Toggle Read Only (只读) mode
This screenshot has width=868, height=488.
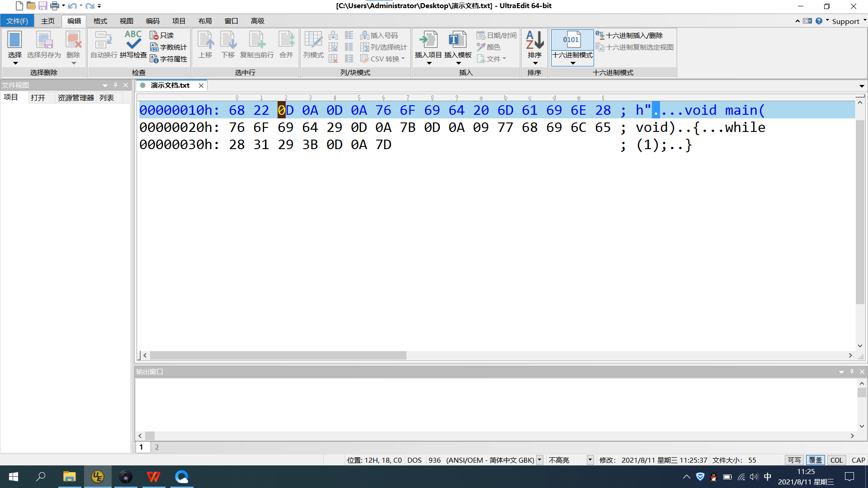[x=162, y=35]
